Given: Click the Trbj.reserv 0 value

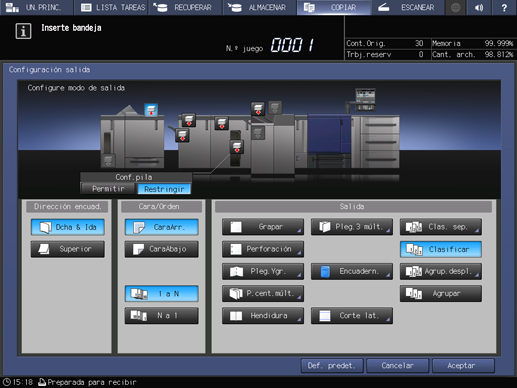Looking at the screenshot, I should coord(421,54).
